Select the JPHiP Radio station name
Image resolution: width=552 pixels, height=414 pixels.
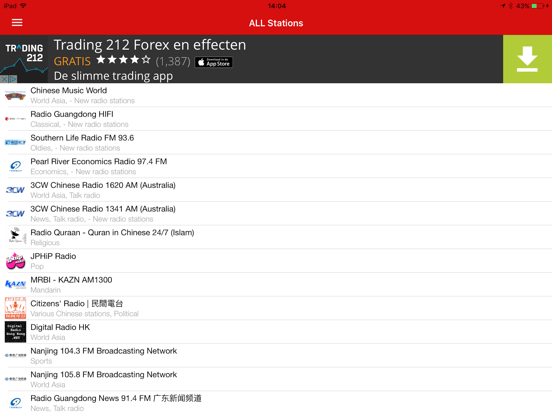pyautogui.click(x=53, y=256)
